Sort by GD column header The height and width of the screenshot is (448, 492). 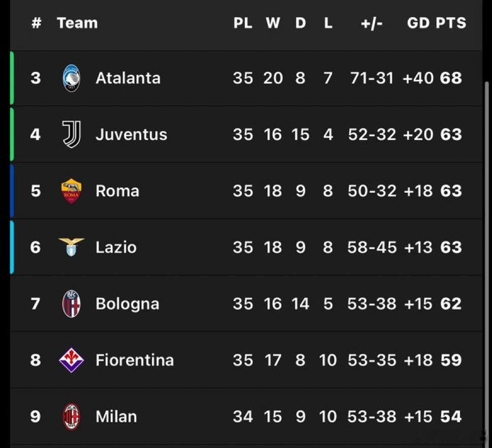418,23
